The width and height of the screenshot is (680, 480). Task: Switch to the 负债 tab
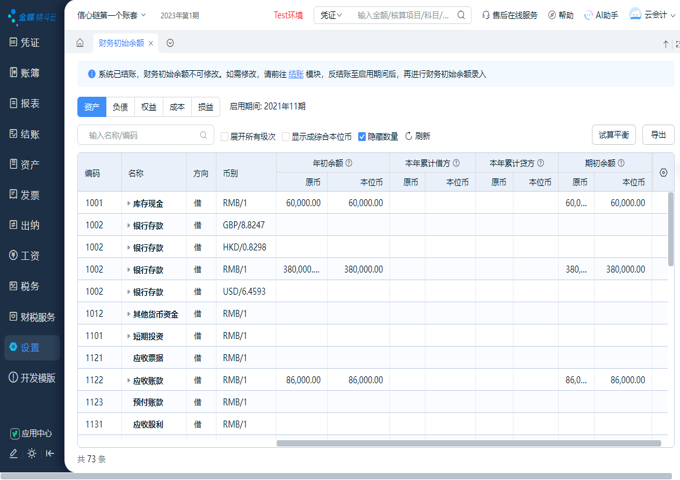tap(120, 106)
